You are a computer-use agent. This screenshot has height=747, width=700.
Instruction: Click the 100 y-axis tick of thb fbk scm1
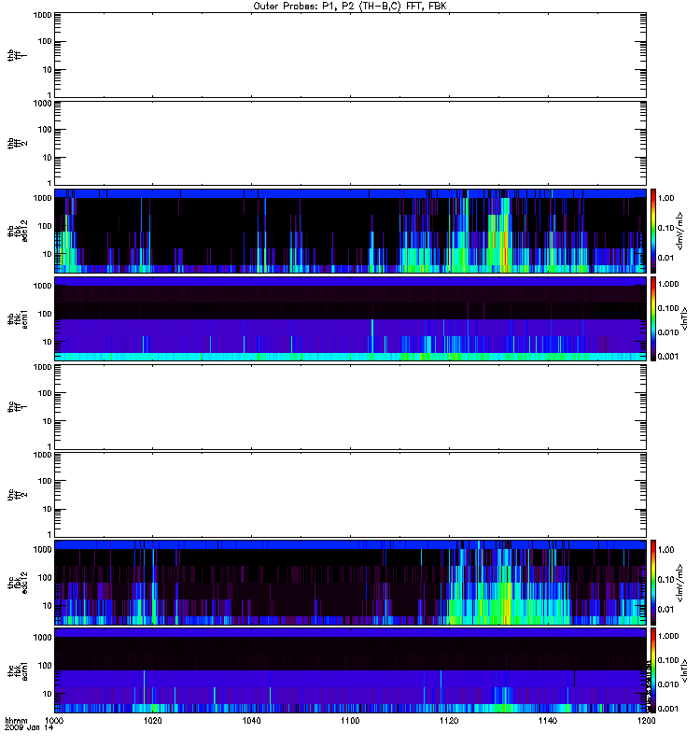point(45,314)
